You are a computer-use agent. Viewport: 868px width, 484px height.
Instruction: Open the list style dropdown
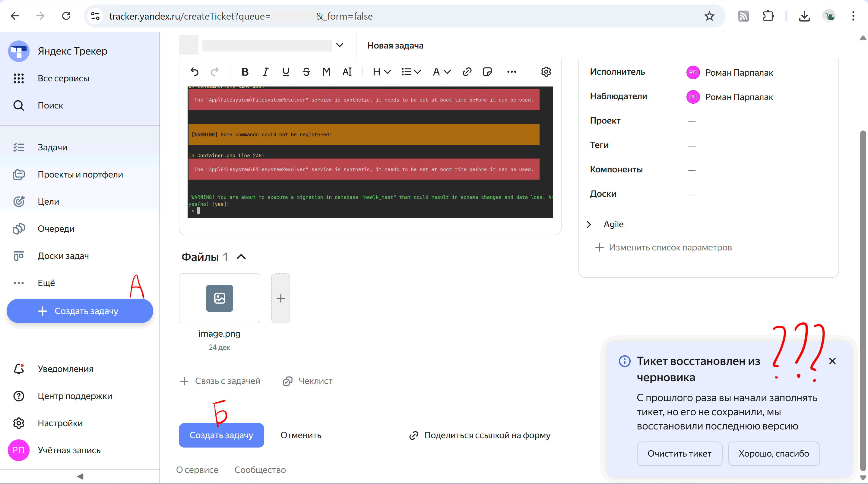411,72
